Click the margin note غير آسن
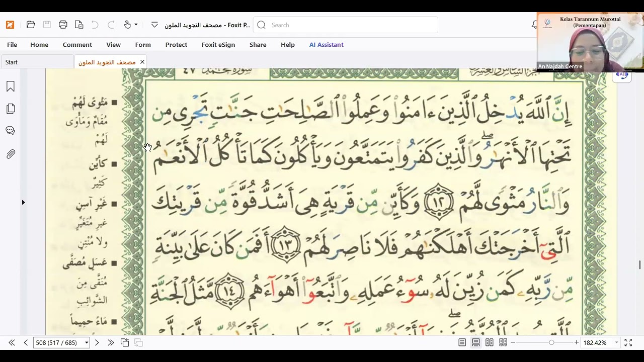Viewport: 644px width, 362px height. tap(93, 204)
